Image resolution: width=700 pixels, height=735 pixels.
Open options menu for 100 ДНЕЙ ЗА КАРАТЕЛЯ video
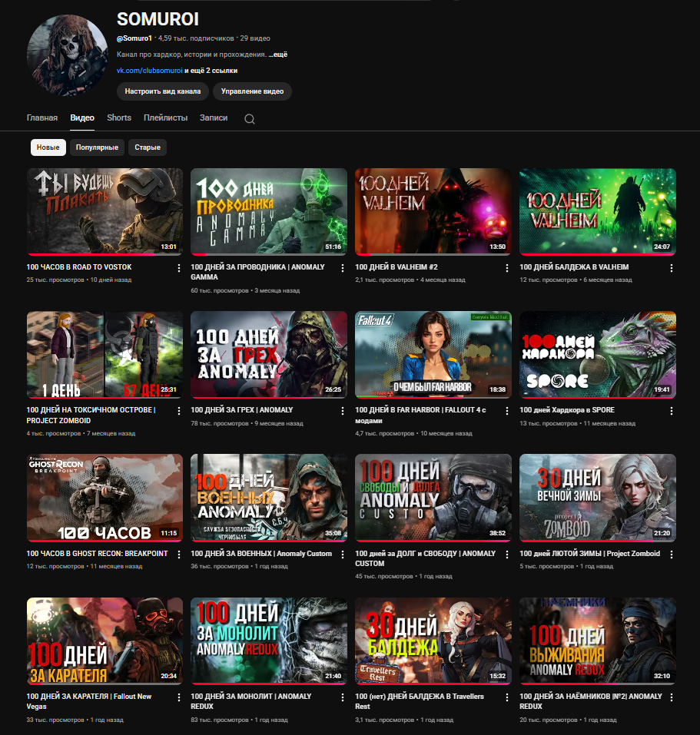click(178, 697)
